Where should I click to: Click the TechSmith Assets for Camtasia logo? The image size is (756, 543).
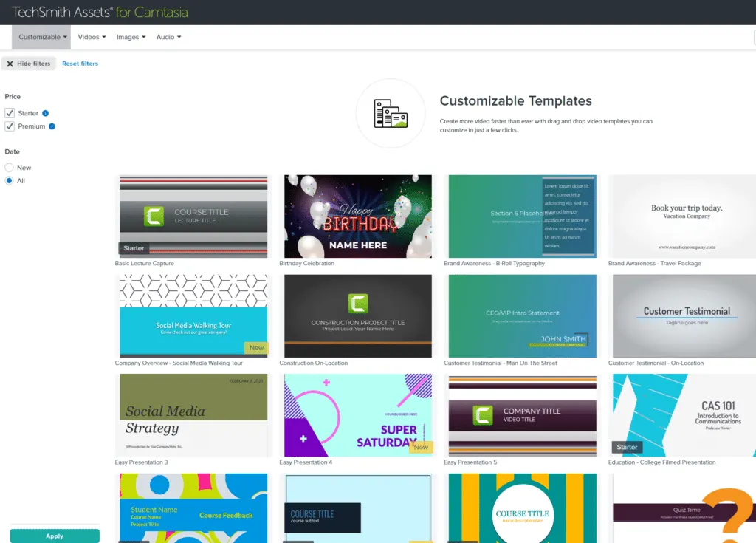100,12
